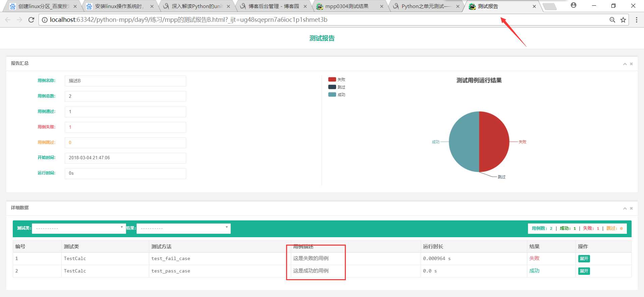Open the 结果 filter dropdown
Image resolution: width=644 pixels, height=297 pixels.
pyautogui.click(x=183, y=228)
